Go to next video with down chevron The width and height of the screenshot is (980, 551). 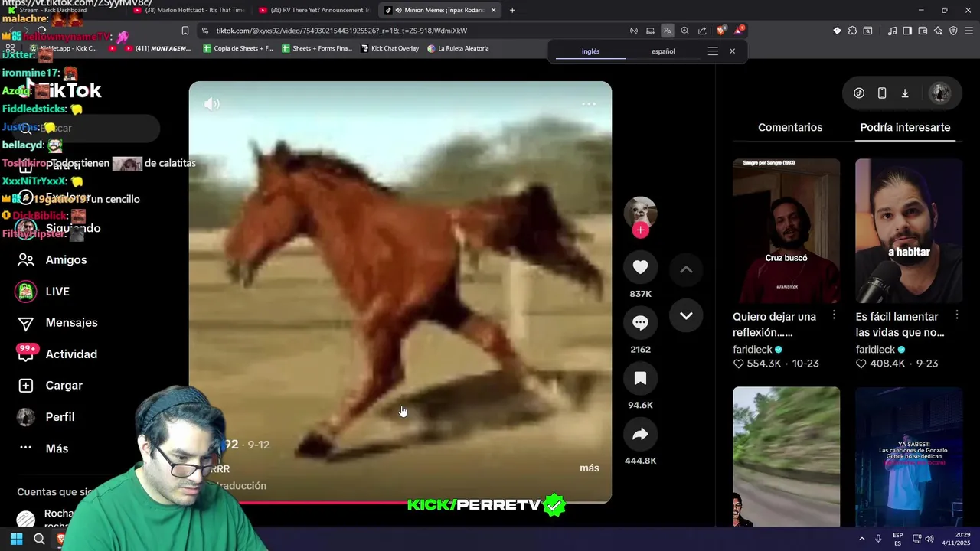(686, 315)
